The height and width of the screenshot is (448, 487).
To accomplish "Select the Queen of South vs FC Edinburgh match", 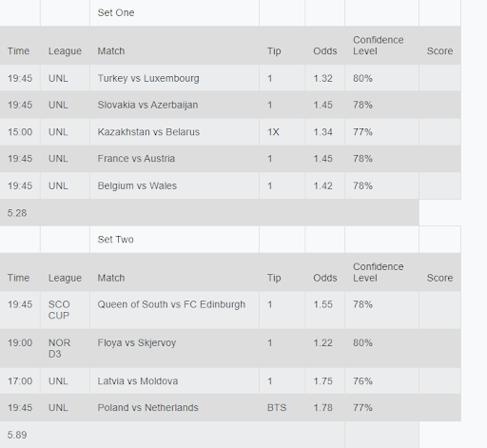I will [171, 304].
